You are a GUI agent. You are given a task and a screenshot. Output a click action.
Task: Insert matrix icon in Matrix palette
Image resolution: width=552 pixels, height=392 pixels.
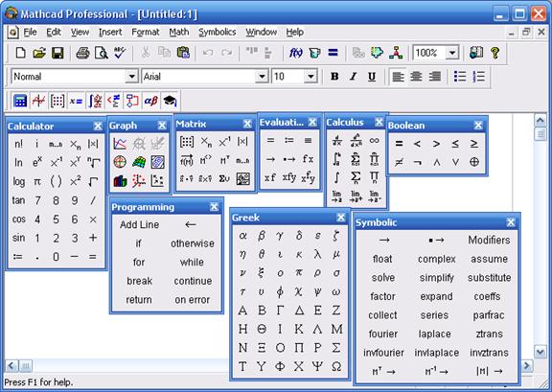(x=187, y=142)
